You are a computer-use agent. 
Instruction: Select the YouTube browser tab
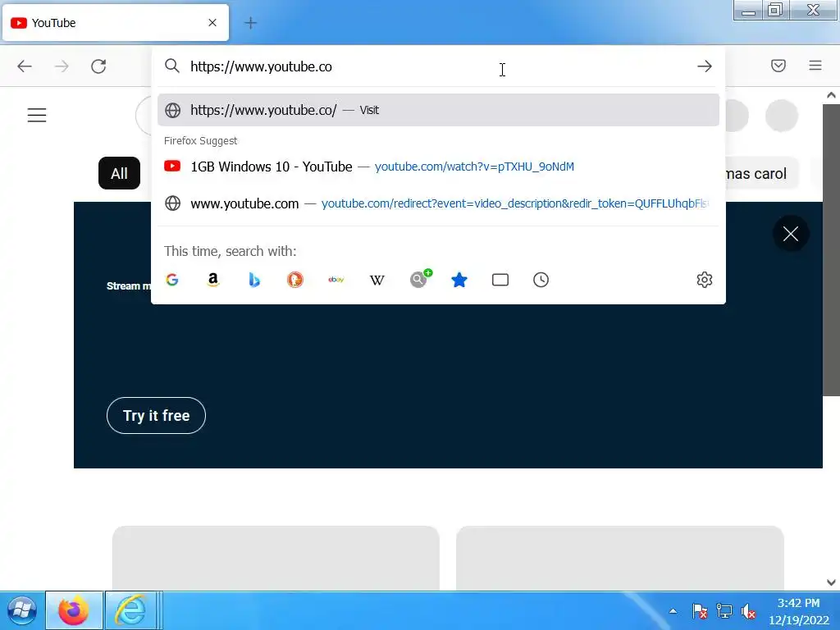115,22
